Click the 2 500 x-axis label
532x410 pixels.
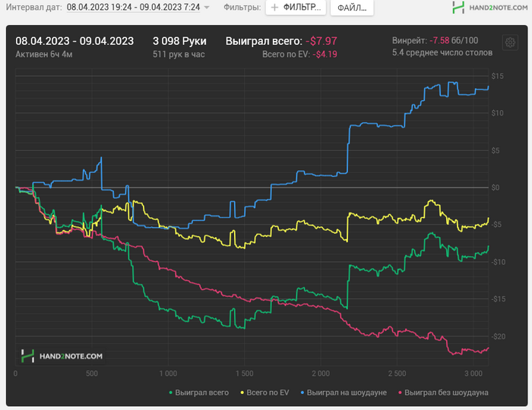pyautogui.click(x=397, y=374)
